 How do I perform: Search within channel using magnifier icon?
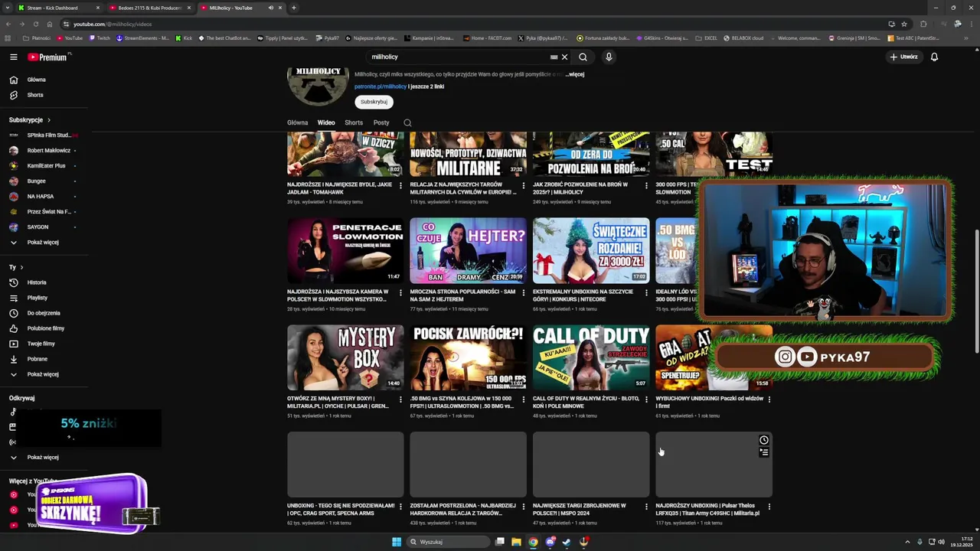pos(407,122)
